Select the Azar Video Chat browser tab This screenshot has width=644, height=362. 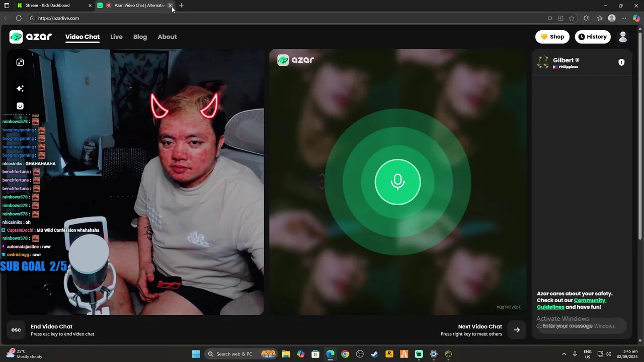pos(135,6)
